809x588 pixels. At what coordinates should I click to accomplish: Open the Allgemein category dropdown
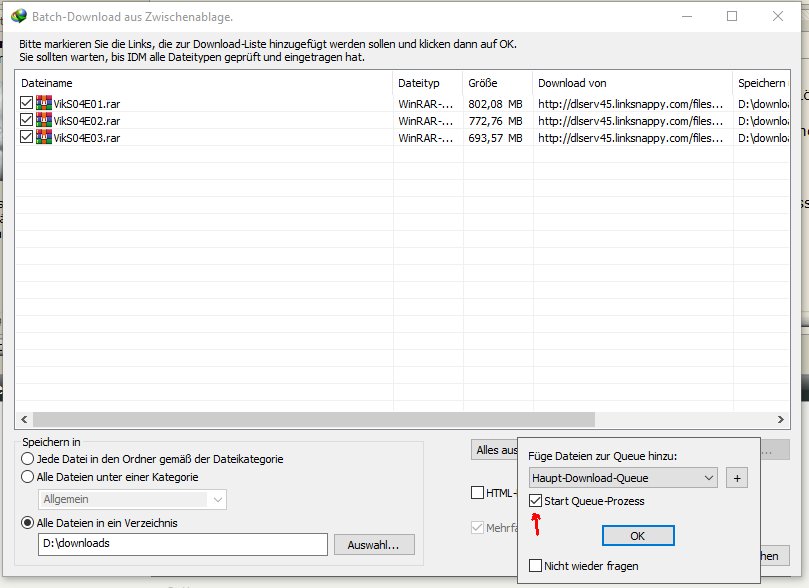coord(134,499)
